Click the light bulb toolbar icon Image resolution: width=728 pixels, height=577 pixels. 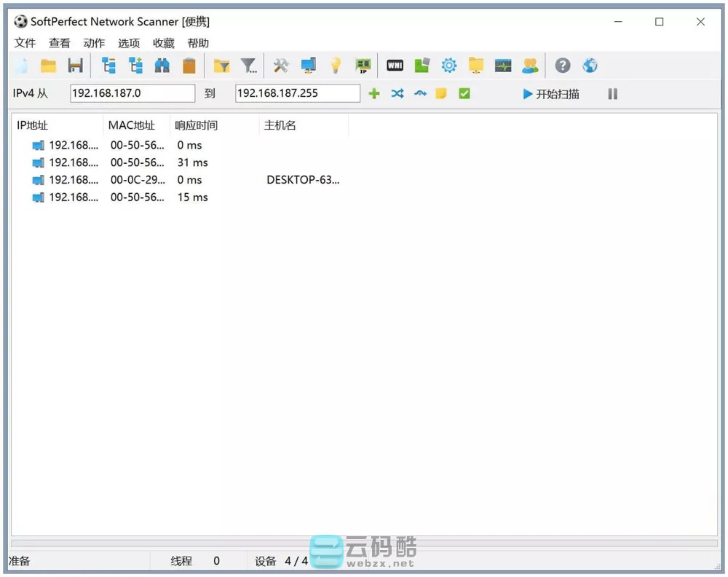[x=335, y=66]
